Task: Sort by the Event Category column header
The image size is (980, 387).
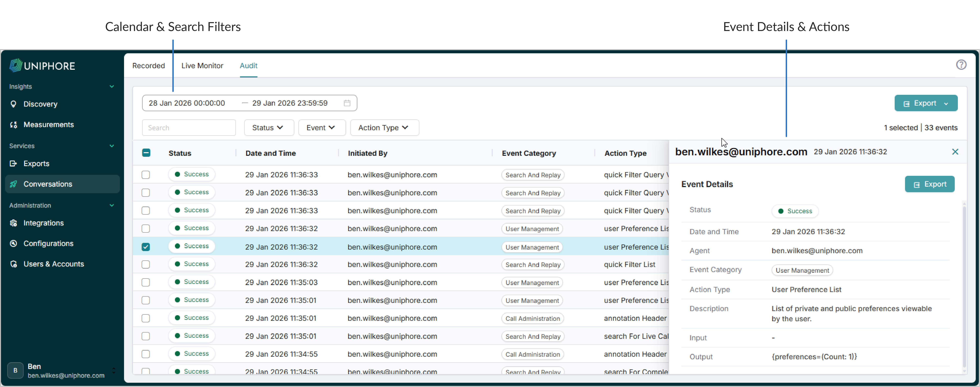Action: (529, 153)
